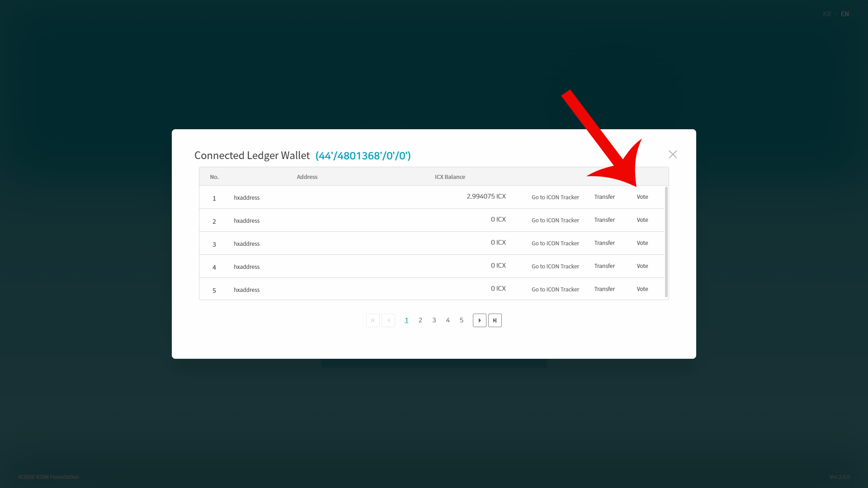Image resolution: width=868 pixels, height=488 pixels.
Task: Click Transfer for wallet row 2
Action: point(604,220)
